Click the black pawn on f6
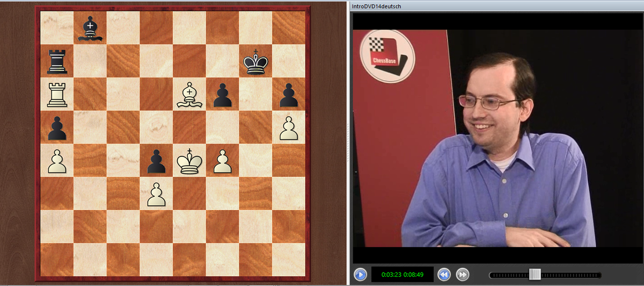Screen dimensions: 644x286 point(222,95)
